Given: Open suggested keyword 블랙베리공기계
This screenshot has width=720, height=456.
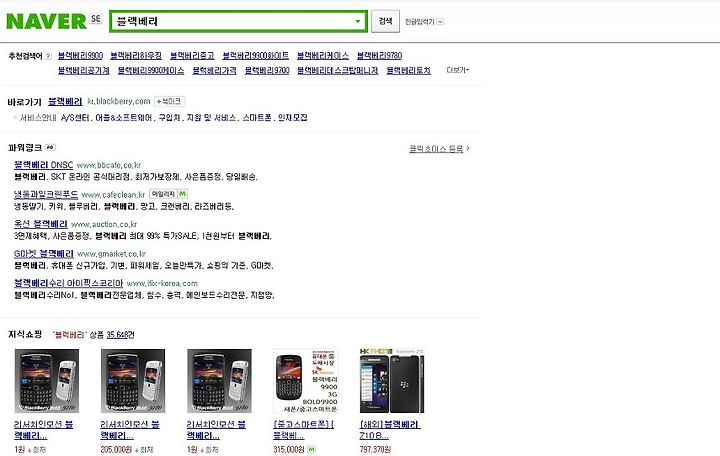Looking at the screenshot, I should [84, 70].
